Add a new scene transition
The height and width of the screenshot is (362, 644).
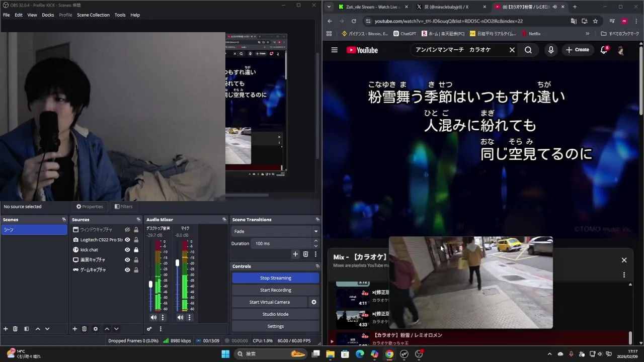click(295, 254)
